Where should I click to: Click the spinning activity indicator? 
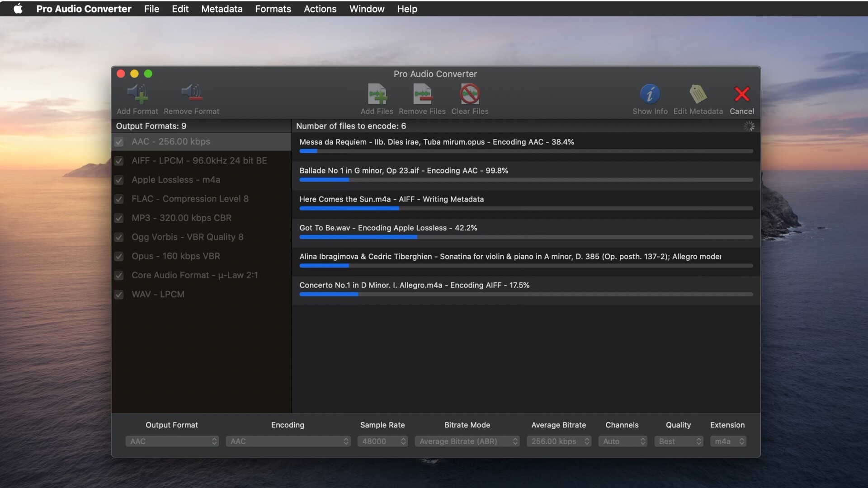tap(749, 126)
